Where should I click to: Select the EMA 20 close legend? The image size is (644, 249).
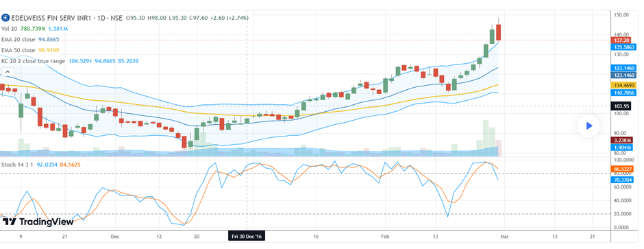pyautogui.click(x=18, y=40)
